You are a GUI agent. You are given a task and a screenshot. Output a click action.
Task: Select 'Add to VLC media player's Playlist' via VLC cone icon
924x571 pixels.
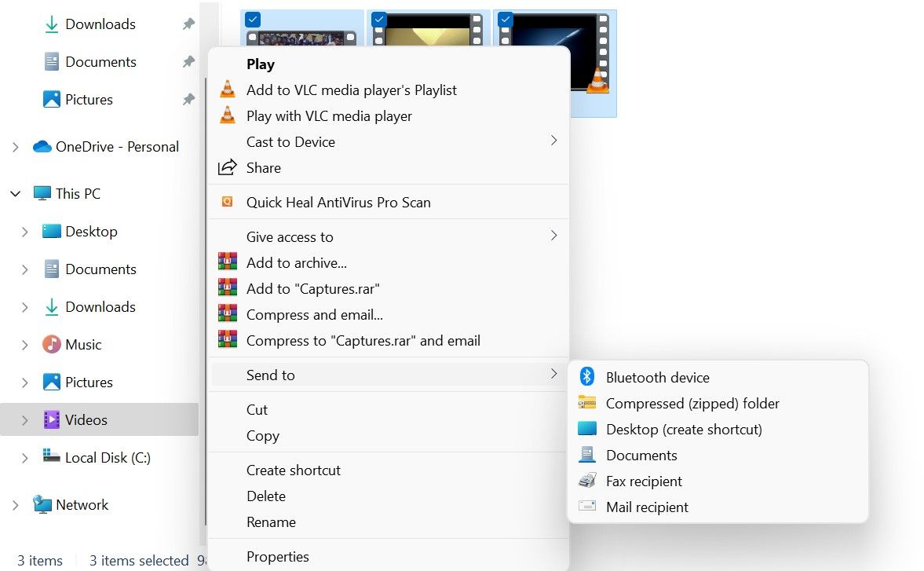pos(228,90)
